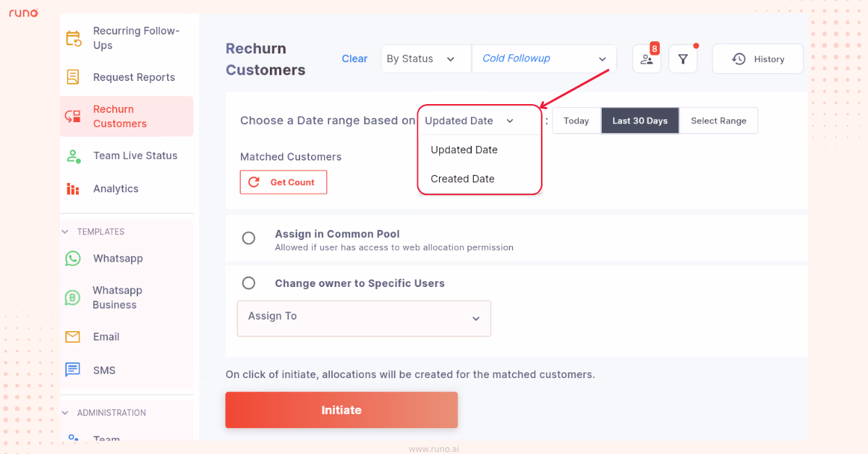Click the SMS template icon

(72, 369)
